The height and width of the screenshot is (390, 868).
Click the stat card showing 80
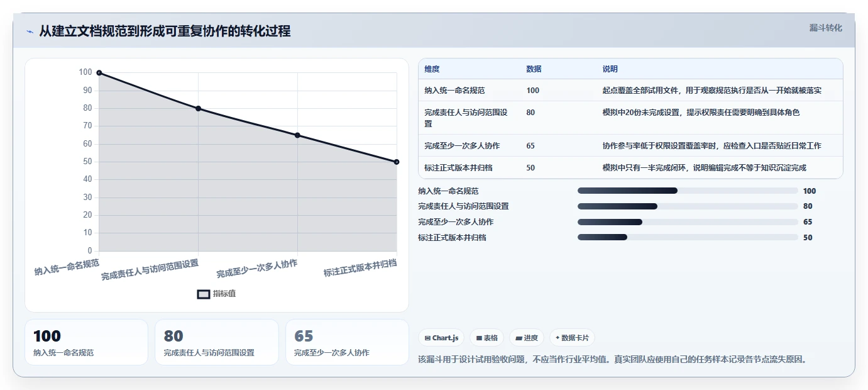[x=217, y=342]
